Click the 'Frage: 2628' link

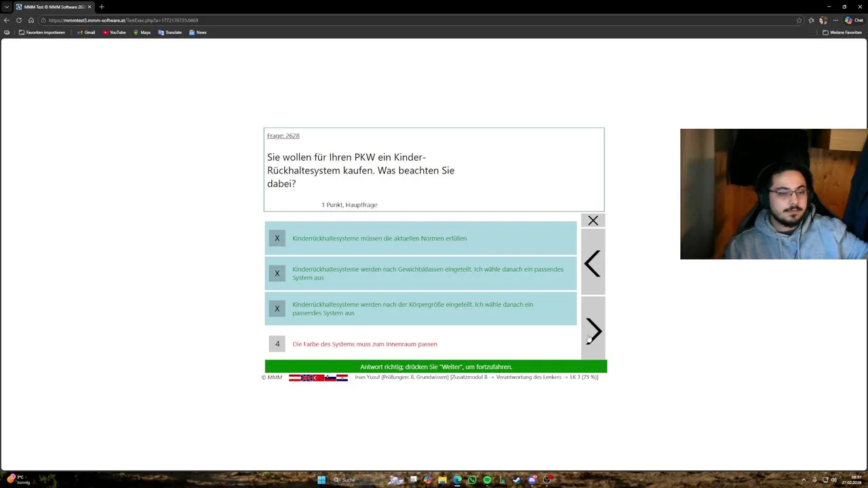point(283,136)
